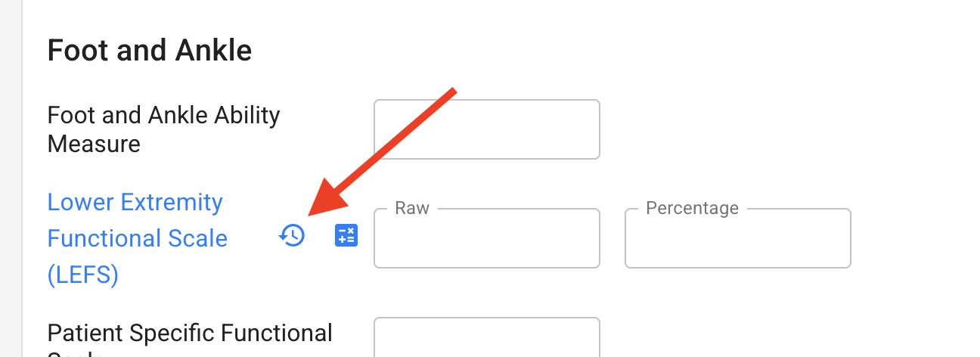Click the gray left margin strip
980x357 pixels.
click(x=11, y=178)
